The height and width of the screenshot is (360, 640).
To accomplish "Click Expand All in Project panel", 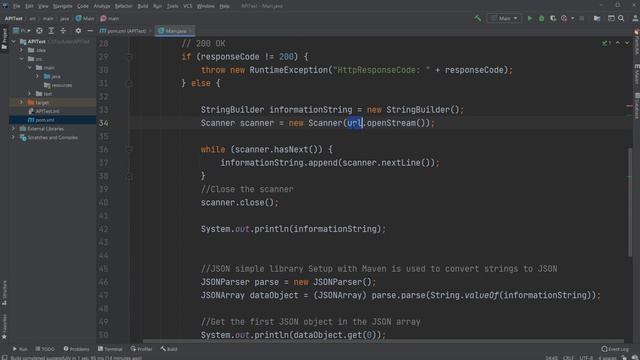I will pos(51,31).
